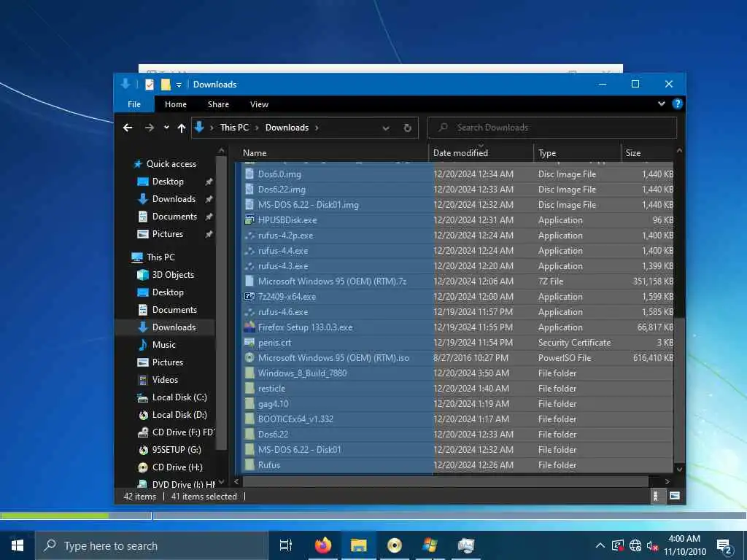Viewport: 747px width, 560px height.
Task: Select the HPUSBDisk.exe file icon
Action: coord(249,220)
